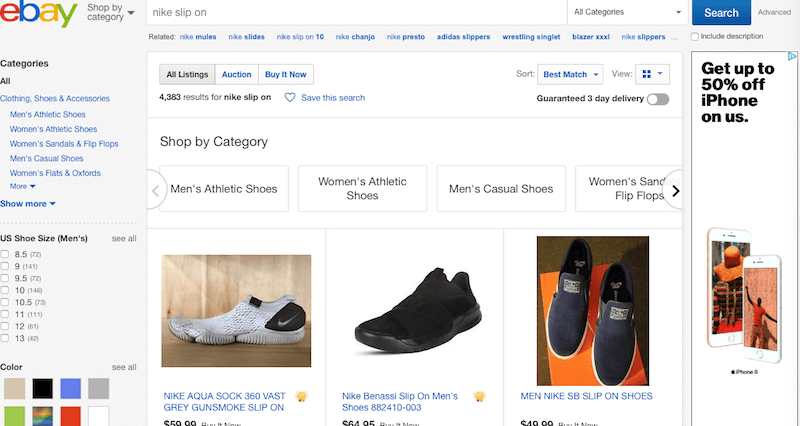This screenshot has height=426, width=800.
Task: Click the search input containing nike slip on
Action: 357,12
